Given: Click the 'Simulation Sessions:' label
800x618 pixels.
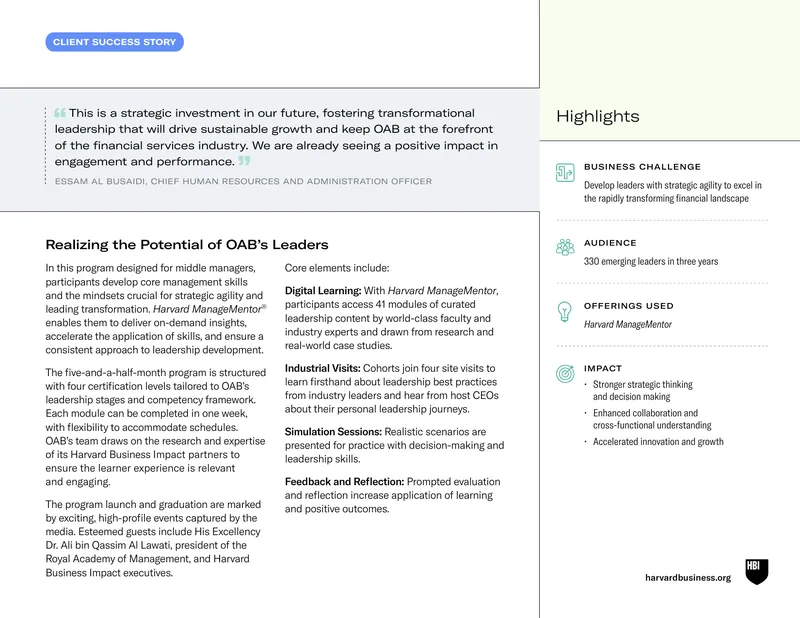Looking at the screenshot, I should coord(333,432).
